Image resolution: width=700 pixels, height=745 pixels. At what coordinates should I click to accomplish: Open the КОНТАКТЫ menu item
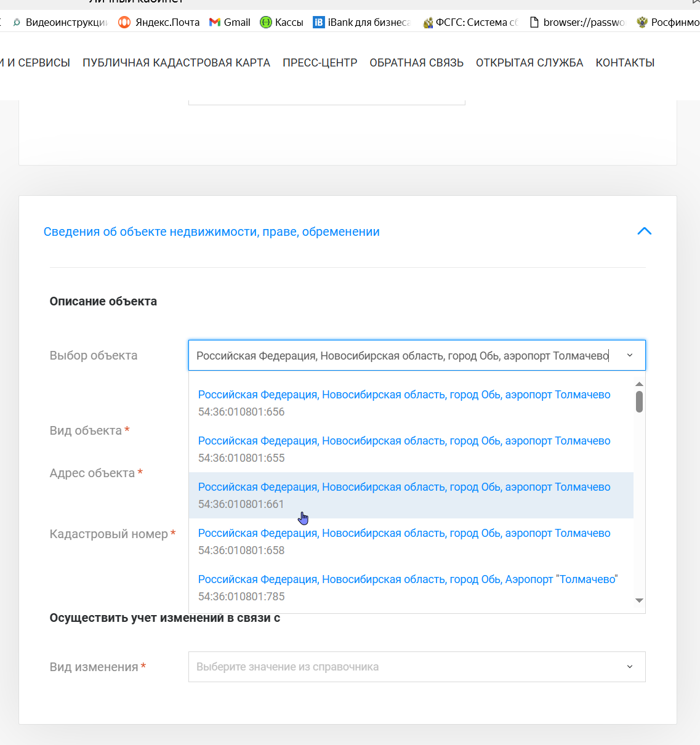point(625,63)
